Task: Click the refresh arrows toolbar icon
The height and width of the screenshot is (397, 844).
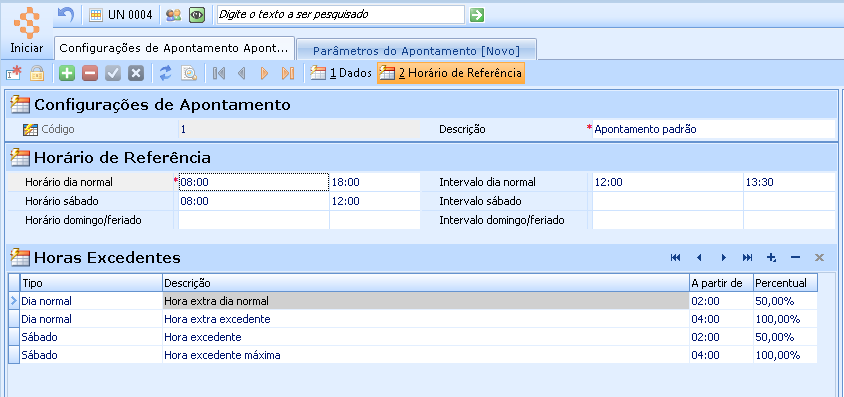Action: coord(166,73)
